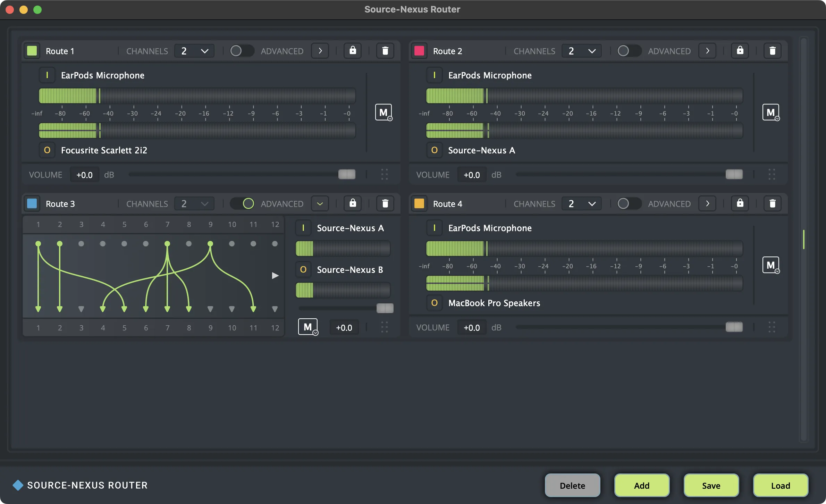The width and height of the screenshot is (826, 504).
Task: Mute Route 4 with the M button
Action: pyautogui.click(x=771, y=265)
